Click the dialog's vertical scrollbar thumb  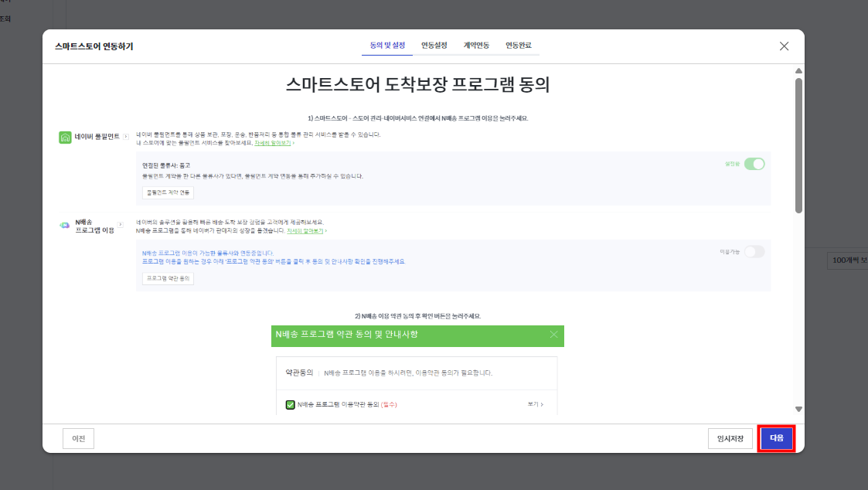pos(798,145)
